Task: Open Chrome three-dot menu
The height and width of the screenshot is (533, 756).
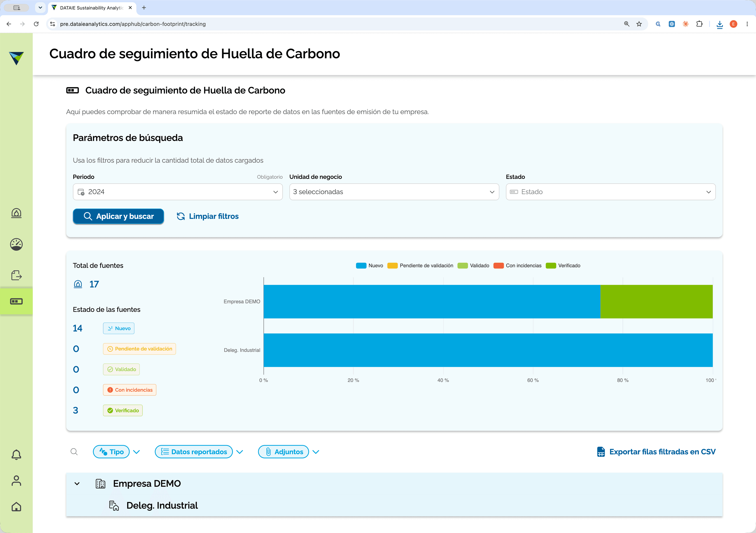Action: tap(747, 24)
